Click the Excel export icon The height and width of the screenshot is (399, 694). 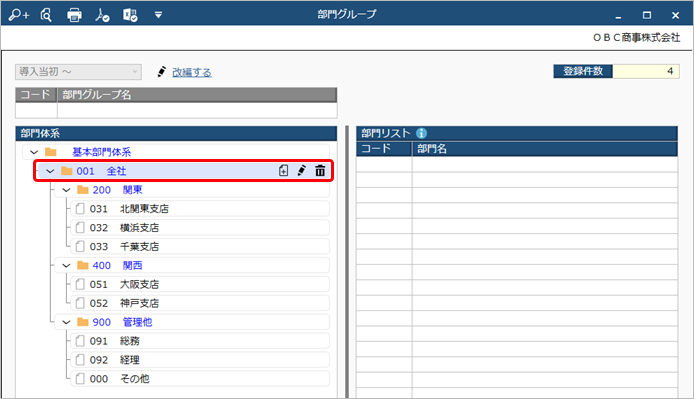click(x=130, y=15)
